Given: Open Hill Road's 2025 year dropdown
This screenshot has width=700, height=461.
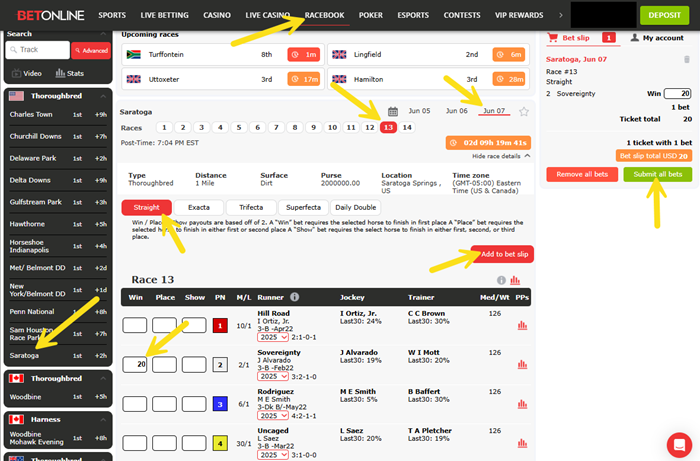Looking at the screenshot, I should pos(273,337).
